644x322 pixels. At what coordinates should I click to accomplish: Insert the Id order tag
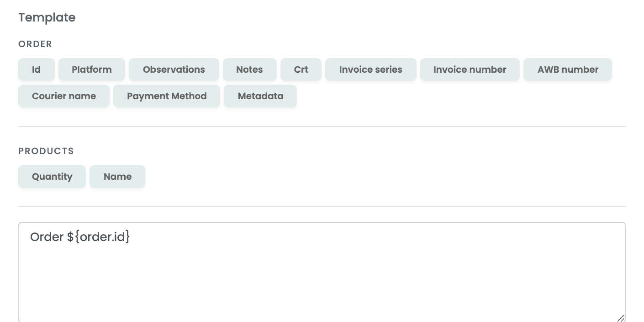[37, 70]
